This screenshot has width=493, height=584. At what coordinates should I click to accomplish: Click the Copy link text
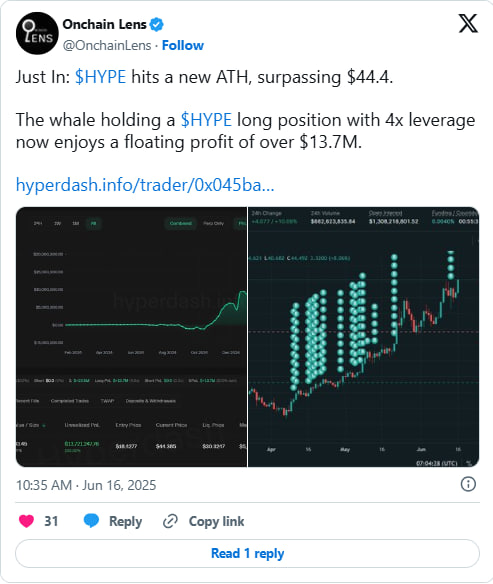(216, 521)
